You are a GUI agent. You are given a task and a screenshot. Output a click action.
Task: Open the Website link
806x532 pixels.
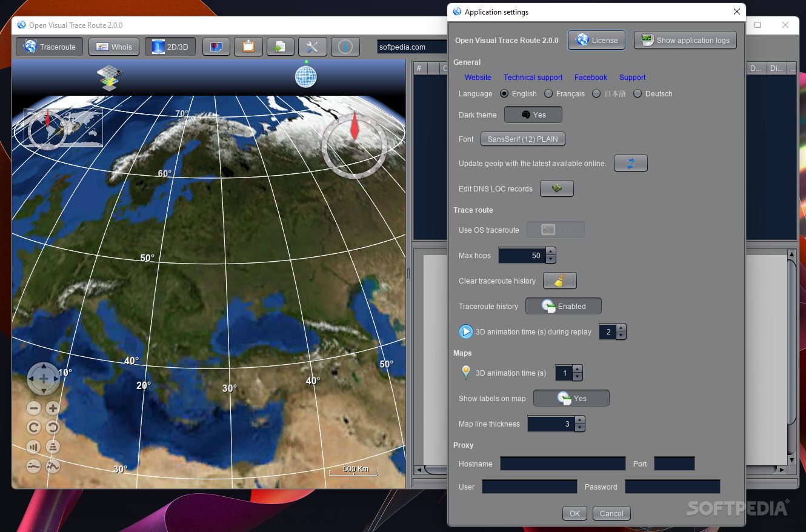tap(478, 78)
